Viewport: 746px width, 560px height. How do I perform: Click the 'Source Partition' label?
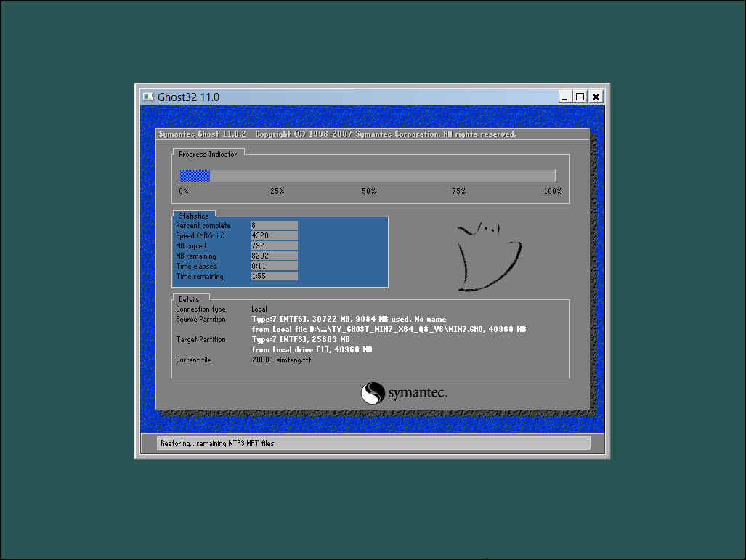coord(200,320)
